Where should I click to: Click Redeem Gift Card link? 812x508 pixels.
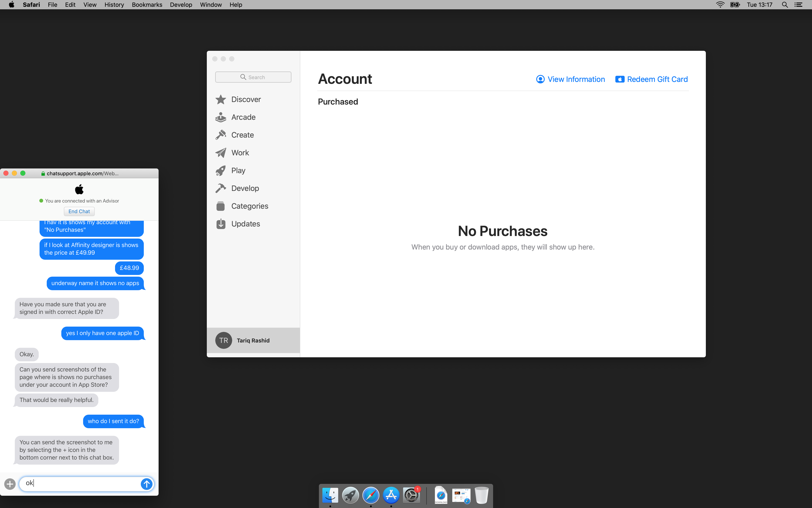(x=651, y=79)
